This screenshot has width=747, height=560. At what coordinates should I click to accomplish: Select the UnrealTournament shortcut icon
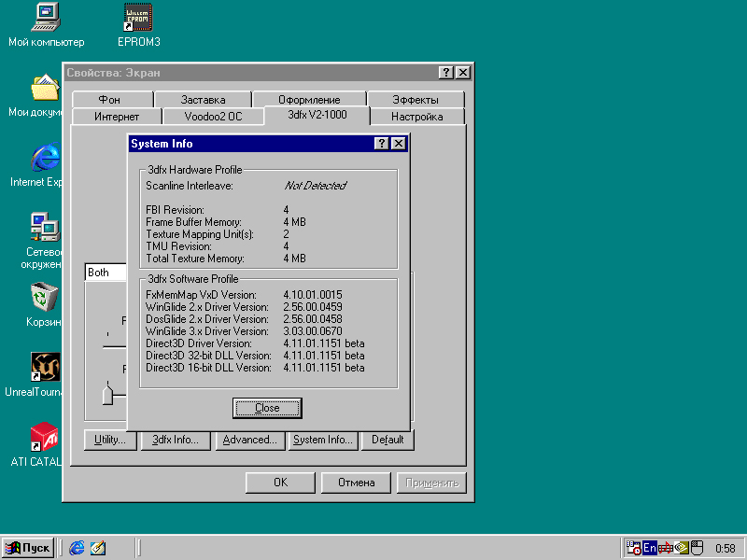point(46,367)
